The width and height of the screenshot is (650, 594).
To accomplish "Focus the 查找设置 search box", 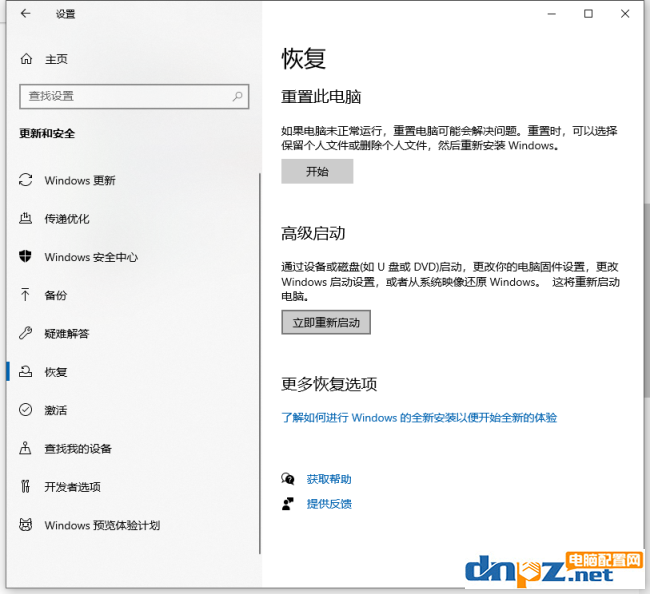I will point(134,97).
